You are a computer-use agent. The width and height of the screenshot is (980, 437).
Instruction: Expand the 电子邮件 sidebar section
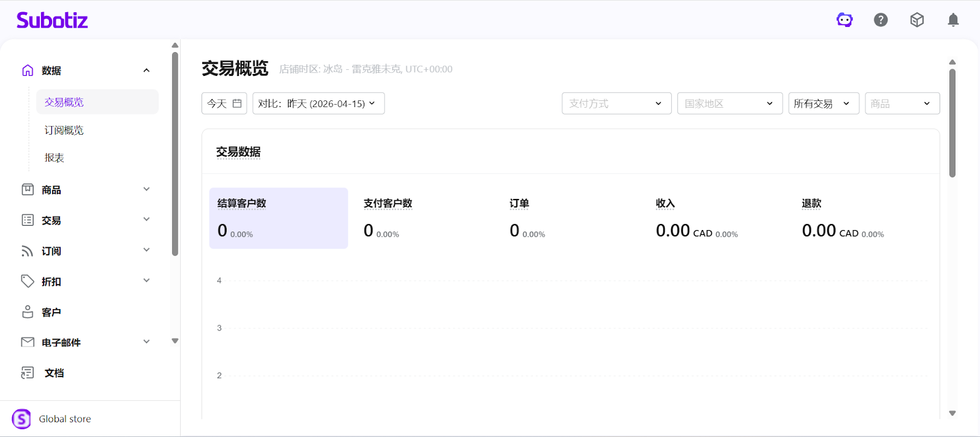[146, 342]
